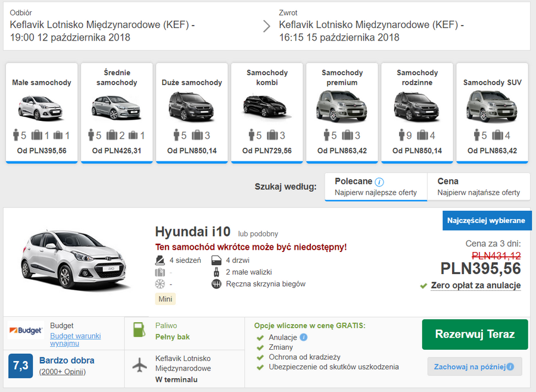Image resolution: width=536 pixels, height=392 pixels.
Task: Click the person icon in Samochody premium card
Action: (326, 135)
